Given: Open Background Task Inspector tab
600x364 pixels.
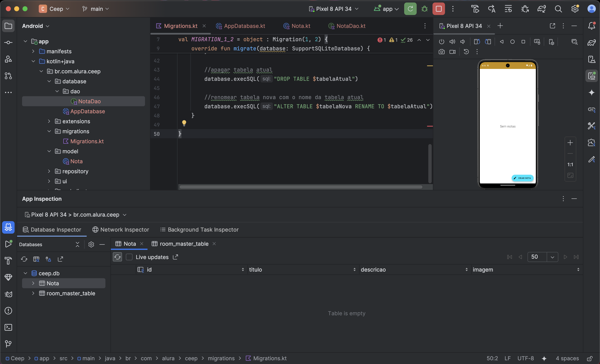Looking at the screenshot, I should tap(199, 229).
